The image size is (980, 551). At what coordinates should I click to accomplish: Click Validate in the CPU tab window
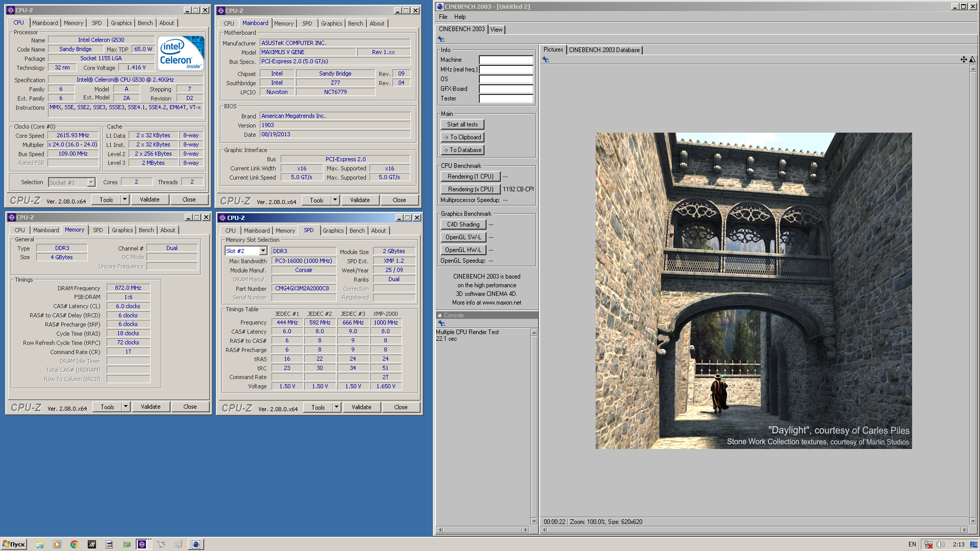(x=150, y=199)
